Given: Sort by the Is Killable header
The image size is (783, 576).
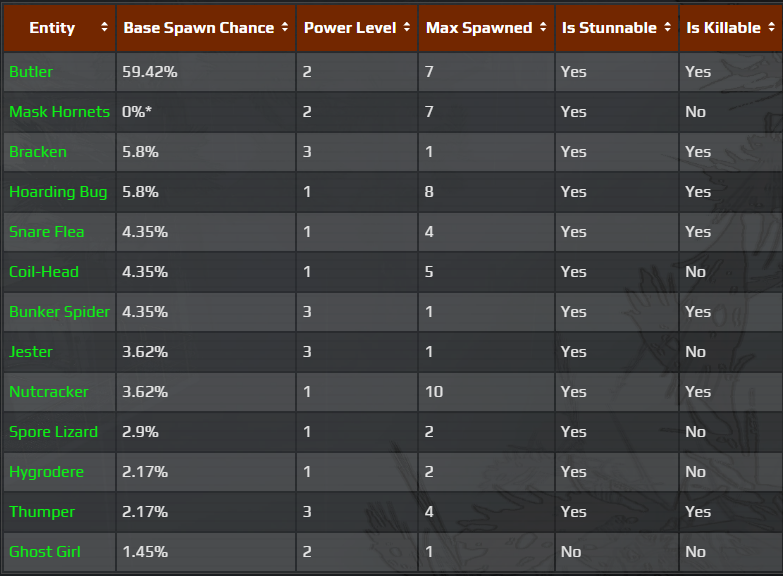Looking at the screenshot, I should click(x=771, y=28).
